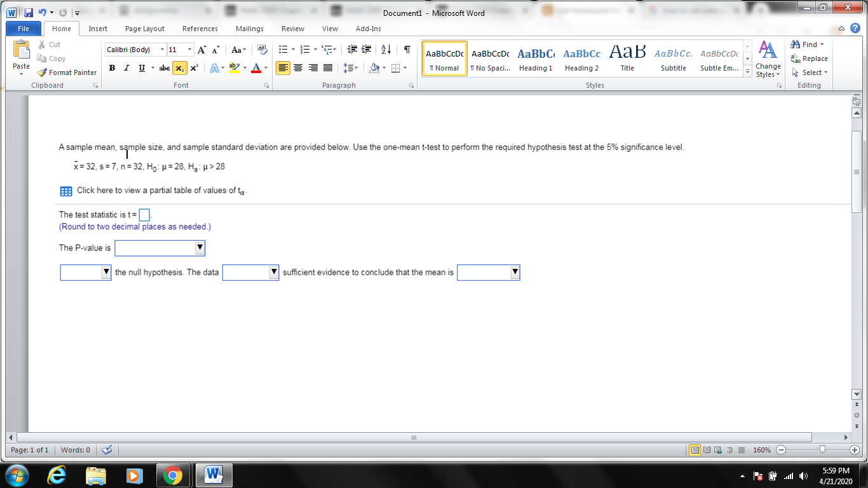Apply the No Spacing style
The height and width of the screenshot is (488, 868).
[x=490, y=58]
